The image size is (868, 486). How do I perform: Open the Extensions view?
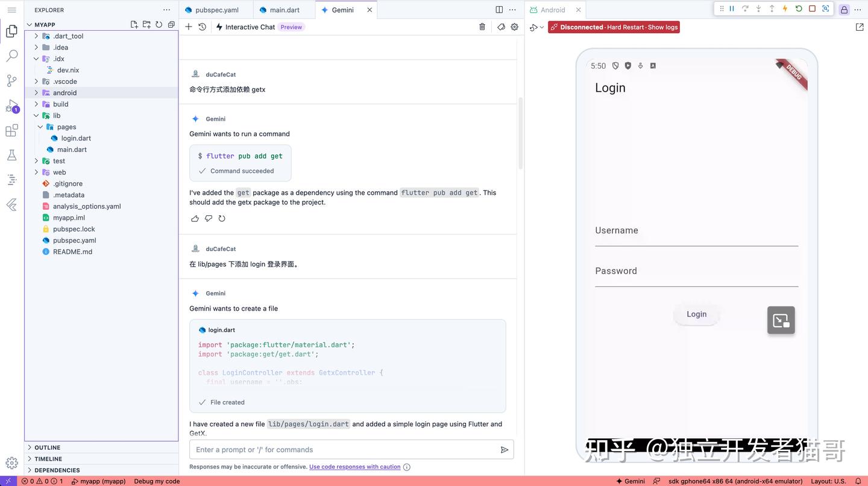click(11, 131)
